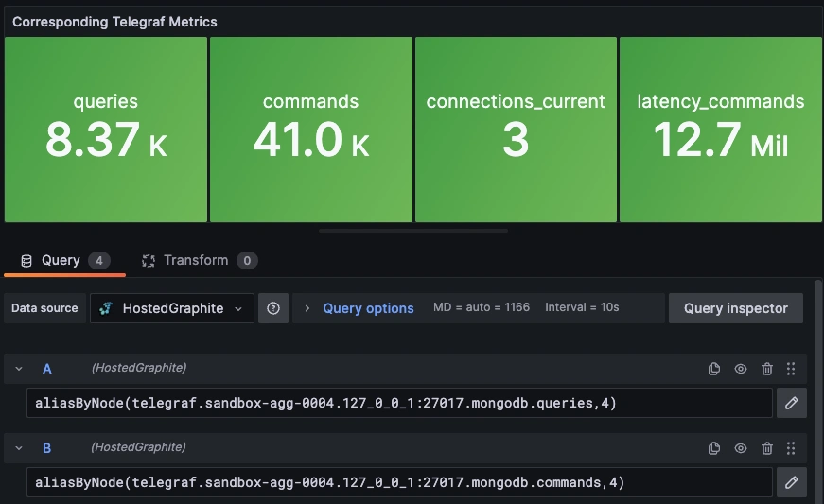Screen dimensions: 824x504
Task: Click the MD = auto = 1166 text
Action: (482, 307)
